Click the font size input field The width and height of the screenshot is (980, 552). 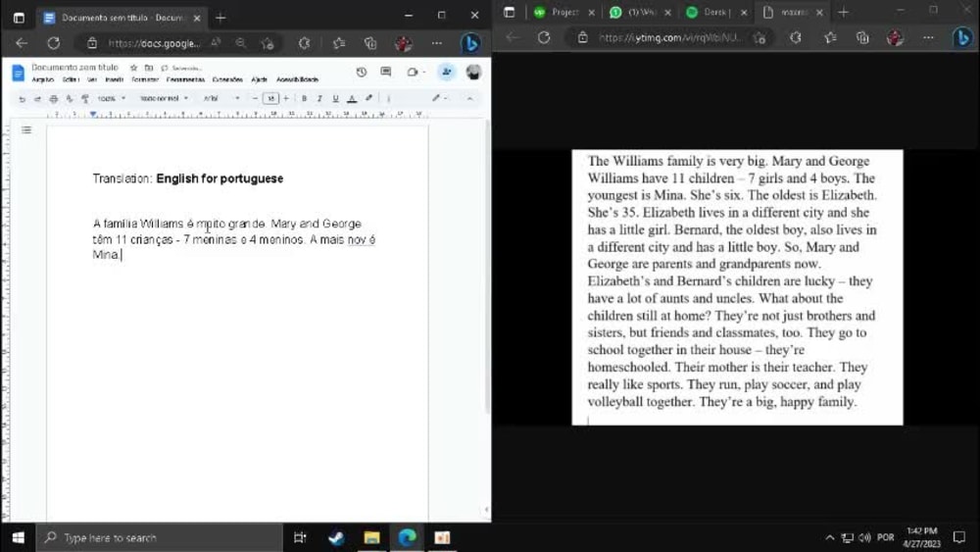[270, 98]
